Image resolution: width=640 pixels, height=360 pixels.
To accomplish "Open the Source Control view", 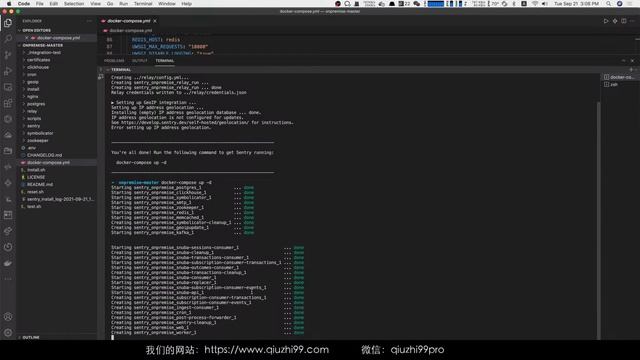I will [8, 55].
